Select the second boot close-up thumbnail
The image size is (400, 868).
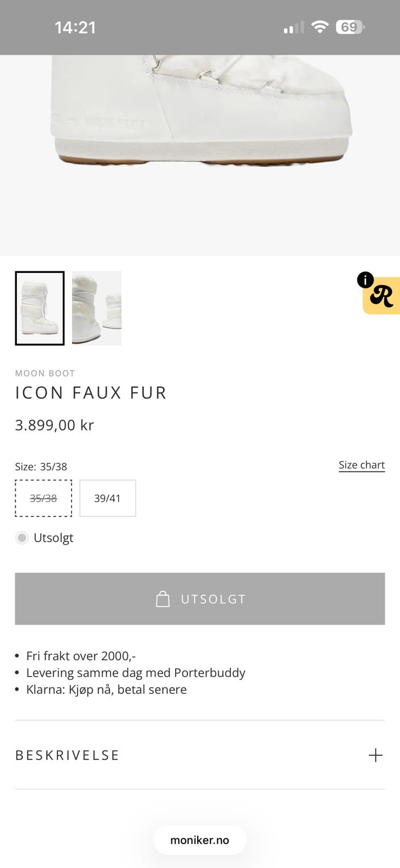point(96,308)
